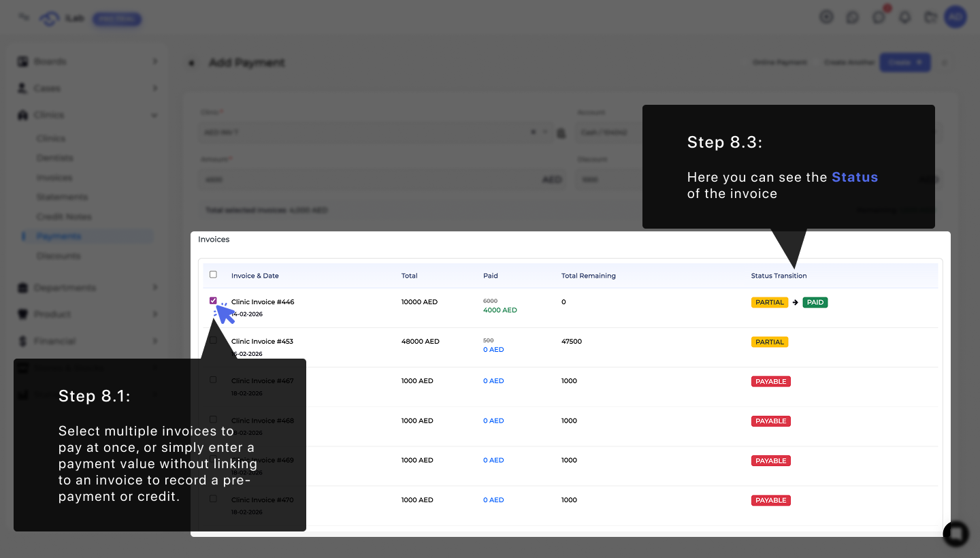Click the 48000 AED total cell
The width and height of the screenshot is (980, 558).
[419, 342]
